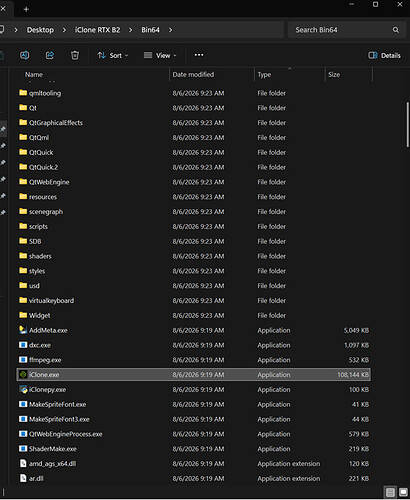Click the Delete trash icon
The image size is (410, 500).
tap(75, 55)
